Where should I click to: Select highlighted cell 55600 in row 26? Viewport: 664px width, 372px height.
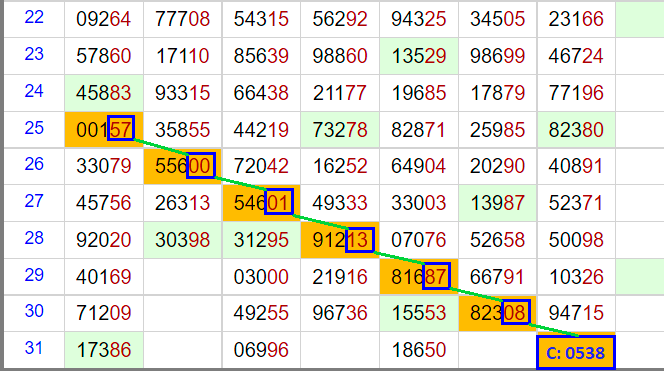(x=183, y=166)
